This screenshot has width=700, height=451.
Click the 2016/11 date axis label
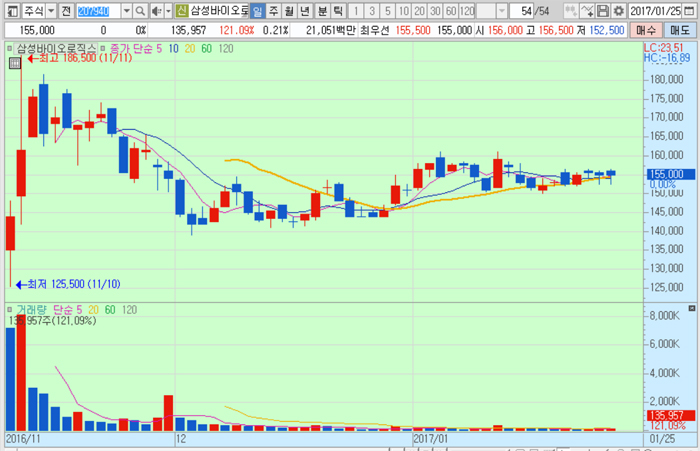point(23,439)
